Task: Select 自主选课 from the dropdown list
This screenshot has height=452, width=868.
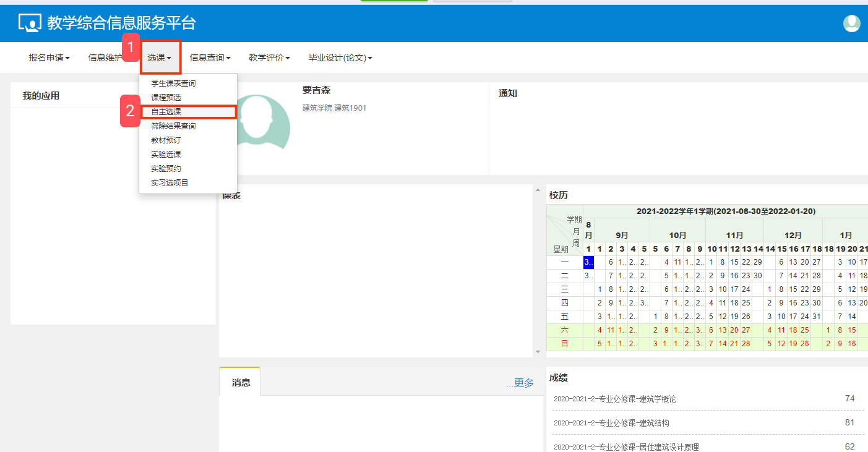Action: pyautogui.click(x=166, y=112)
